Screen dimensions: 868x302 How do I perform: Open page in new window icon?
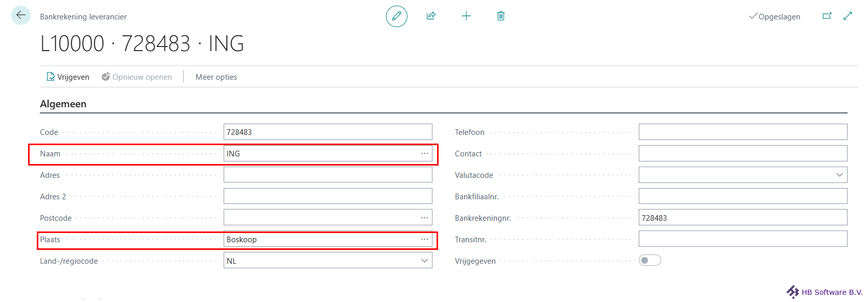click(x=827, y=16)
